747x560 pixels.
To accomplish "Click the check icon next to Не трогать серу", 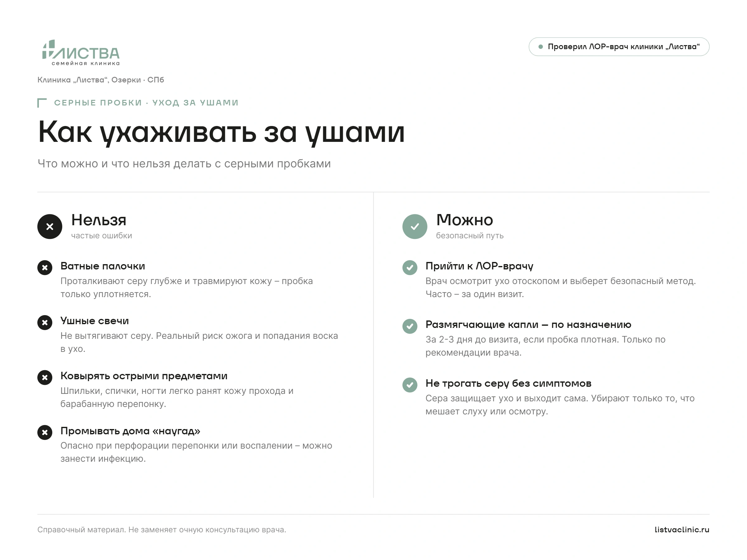I will [x=410, y=385].
